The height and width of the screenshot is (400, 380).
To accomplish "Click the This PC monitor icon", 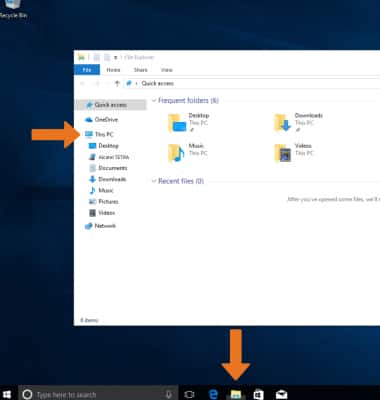I will (x=89, y=134).
